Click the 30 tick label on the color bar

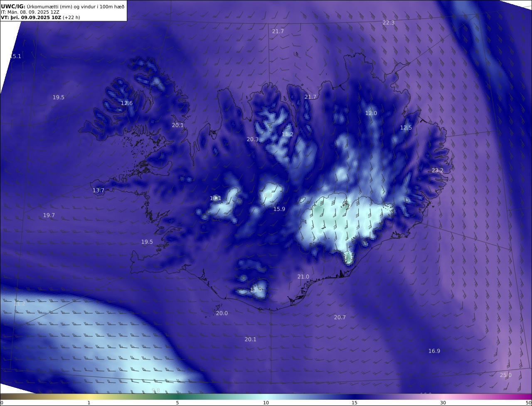[x=443, y=403]
